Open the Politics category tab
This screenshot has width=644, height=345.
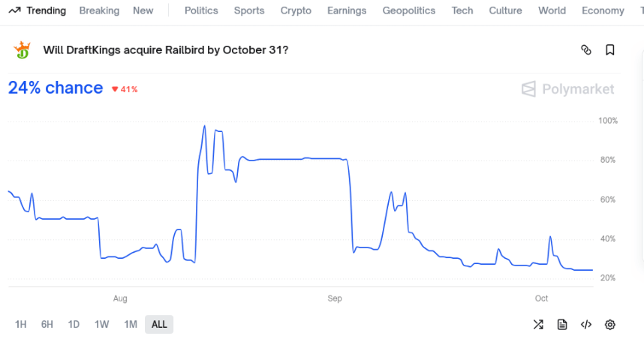201,10
